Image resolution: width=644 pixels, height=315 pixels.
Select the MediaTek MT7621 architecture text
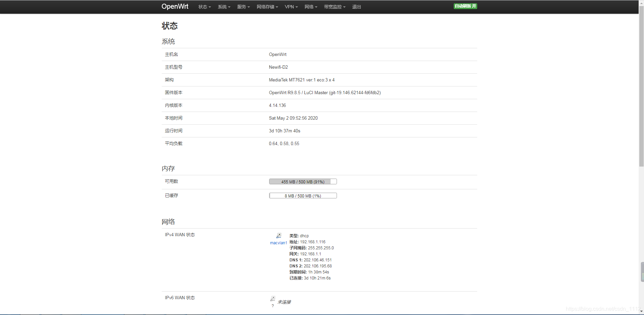302,80
